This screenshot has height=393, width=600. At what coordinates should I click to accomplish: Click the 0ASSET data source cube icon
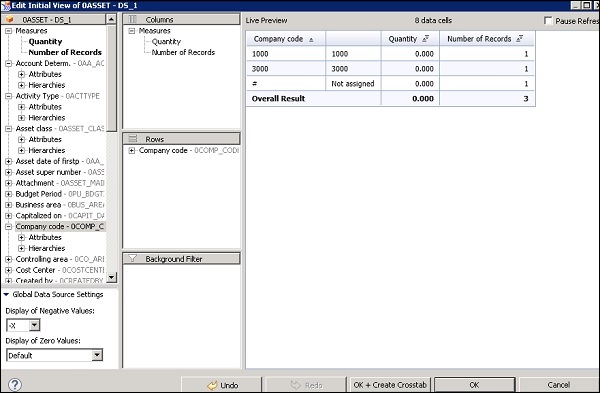10,20
